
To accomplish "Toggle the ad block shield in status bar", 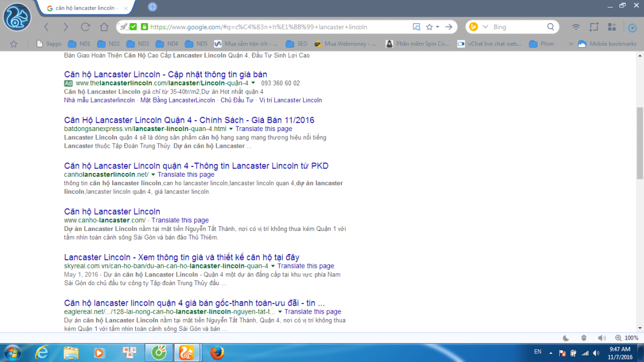I will [x=584, y=338].
